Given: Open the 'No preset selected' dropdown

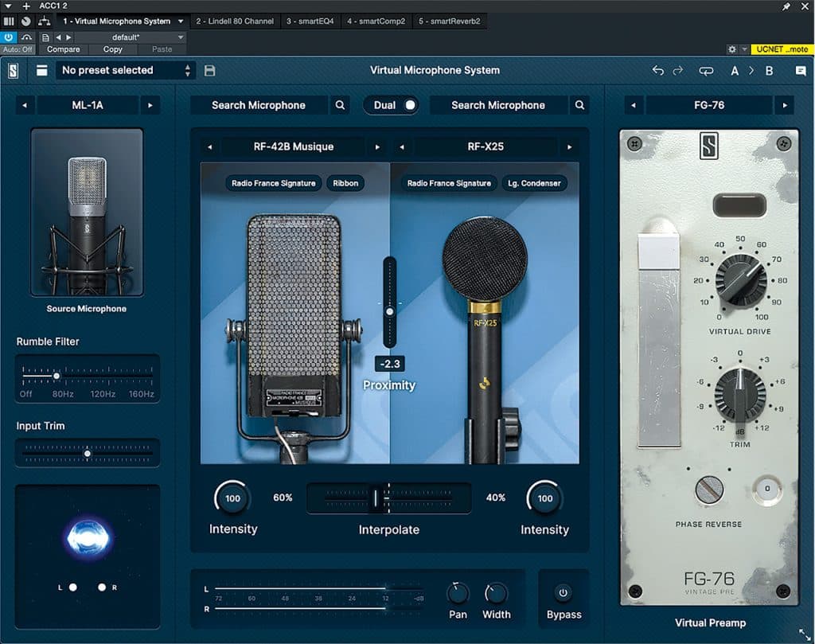Looking at the screenshot, I should pyautogui.click(x=125, y=71).
